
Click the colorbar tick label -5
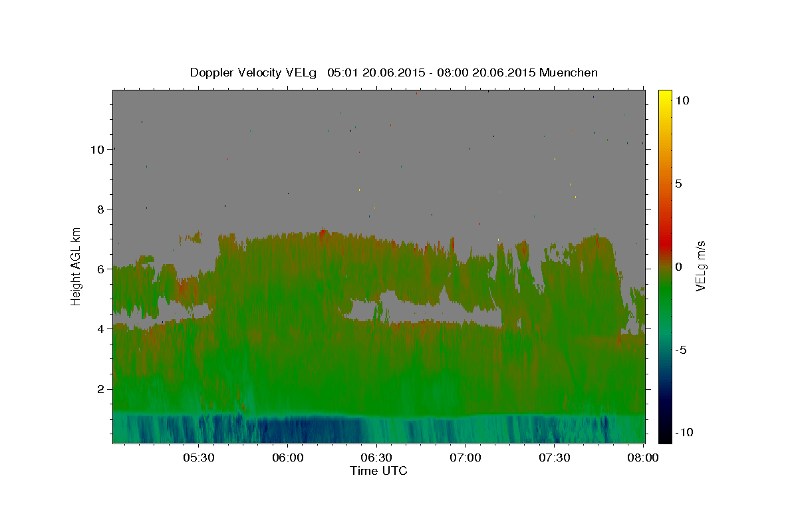(681, 350)
